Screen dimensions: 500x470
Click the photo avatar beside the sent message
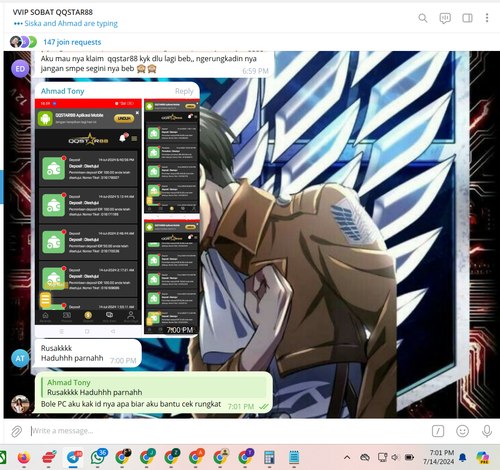(20, 404)
